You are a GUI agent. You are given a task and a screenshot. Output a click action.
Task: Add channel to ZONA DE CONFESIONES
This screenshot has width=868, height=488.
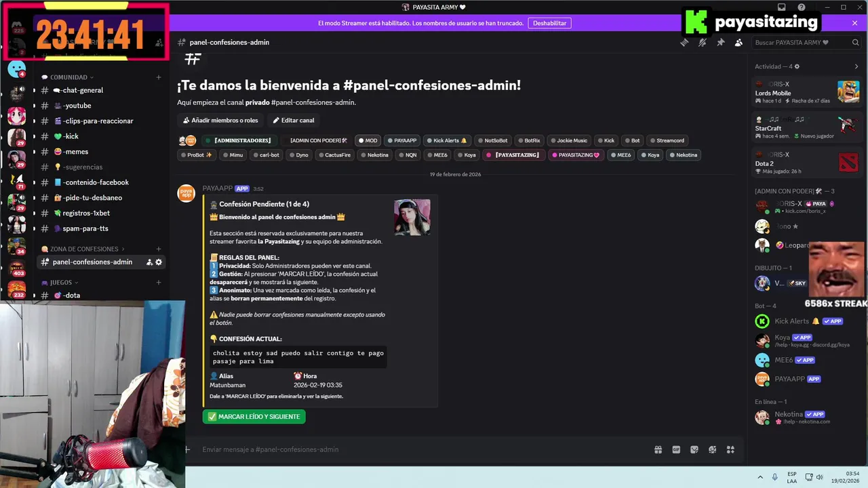pos(159,249)
